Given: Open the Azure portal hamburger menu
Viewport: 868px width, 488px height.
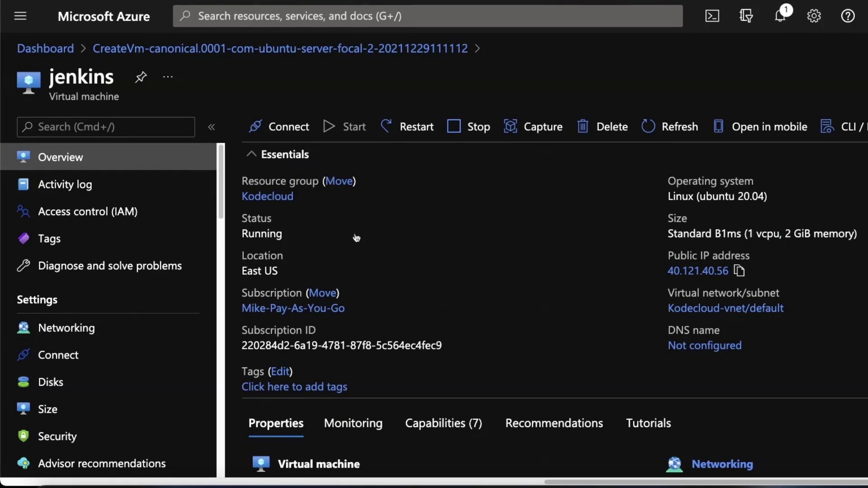Looking at the screenshot, I should pos(20,16).
